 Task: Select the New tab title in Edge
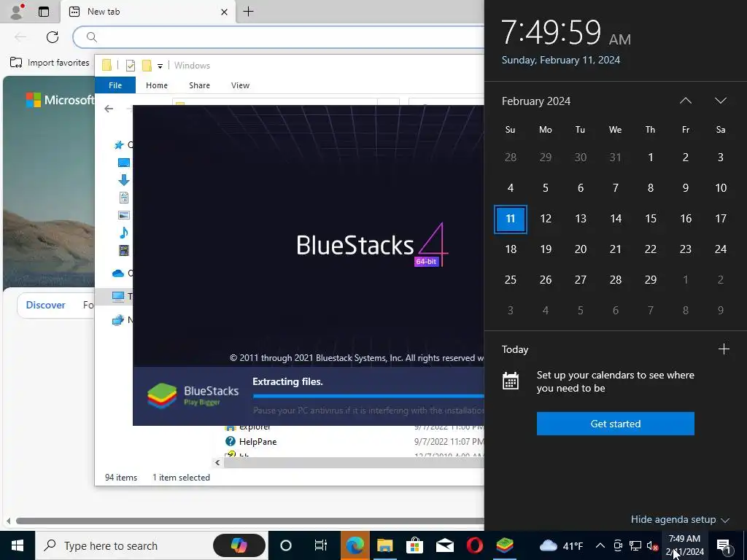coord(104,12)
